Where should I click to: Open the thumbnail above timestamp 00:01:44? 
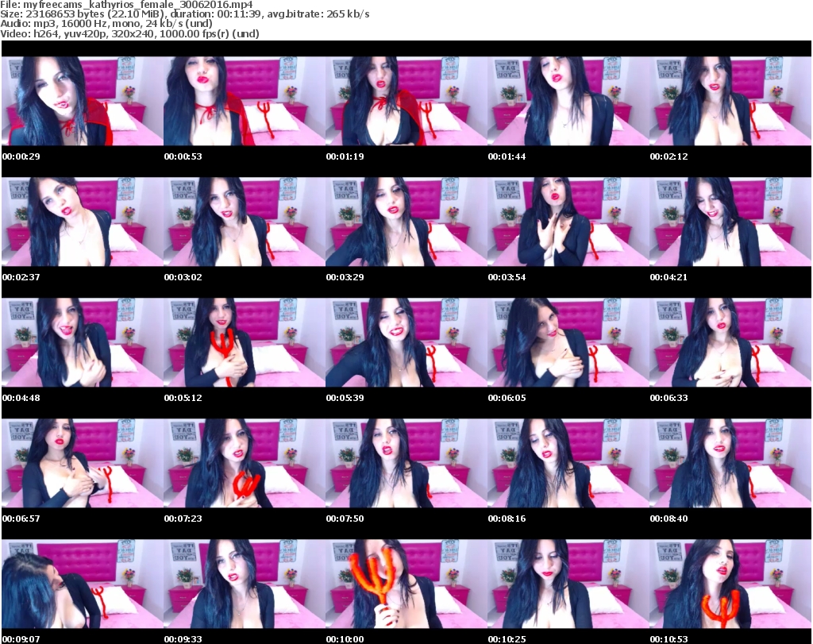[568, 101]
